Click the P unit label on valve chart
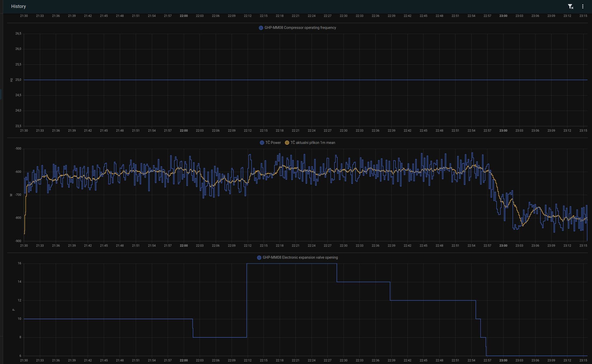Screen dimensions: 592x364 (x=14, y=310)
